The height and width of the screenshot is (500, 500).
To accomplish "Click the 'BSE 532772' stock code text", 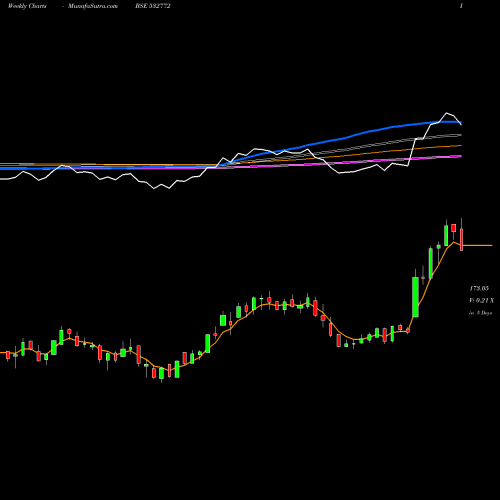I will tap(153, 6).
